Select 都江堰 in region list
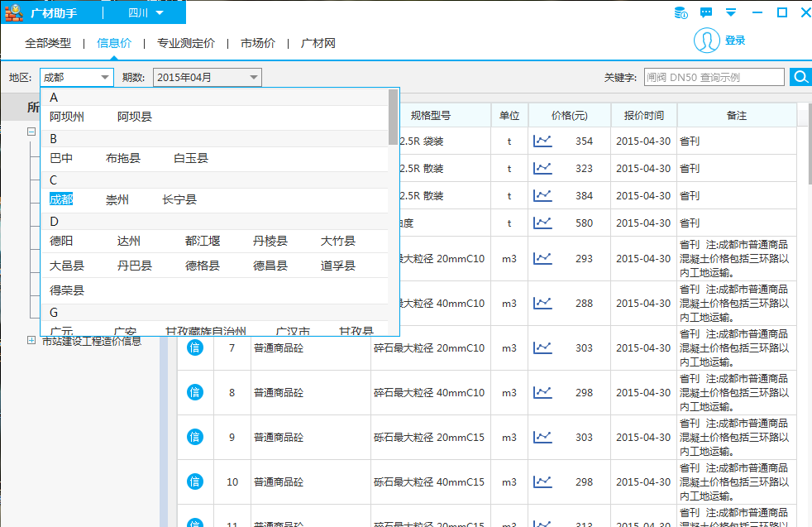Screen dimensions: 812x527 point(203,241)
